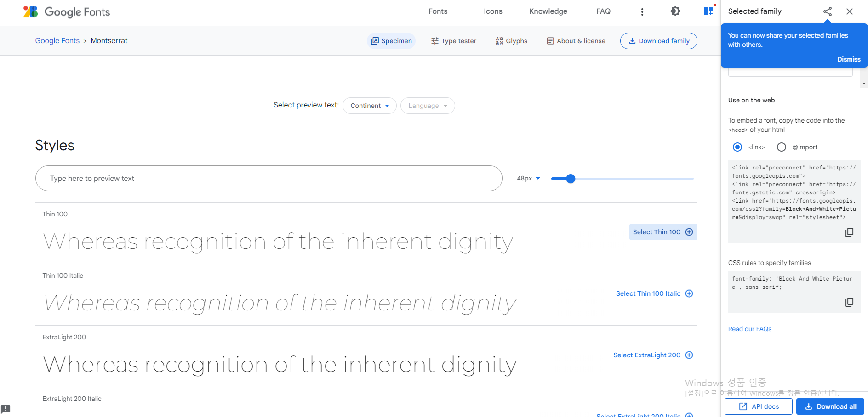
Task: Close the Selected family panel
Action: 850,11
